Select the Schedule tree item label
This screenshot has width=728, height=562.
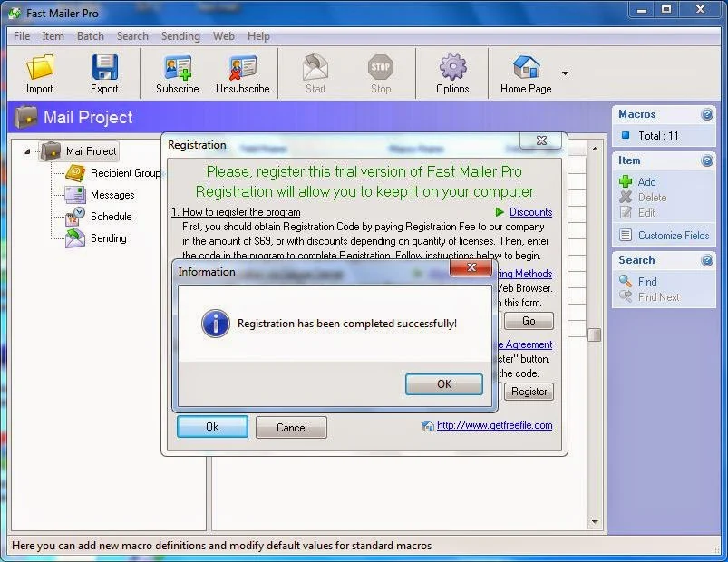coord(112,217)
